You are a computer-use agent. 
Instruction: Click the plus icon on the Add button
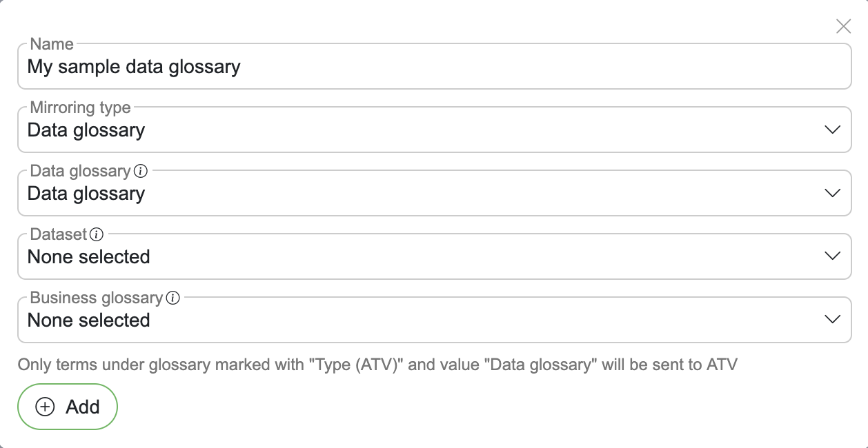pos(46,407)
